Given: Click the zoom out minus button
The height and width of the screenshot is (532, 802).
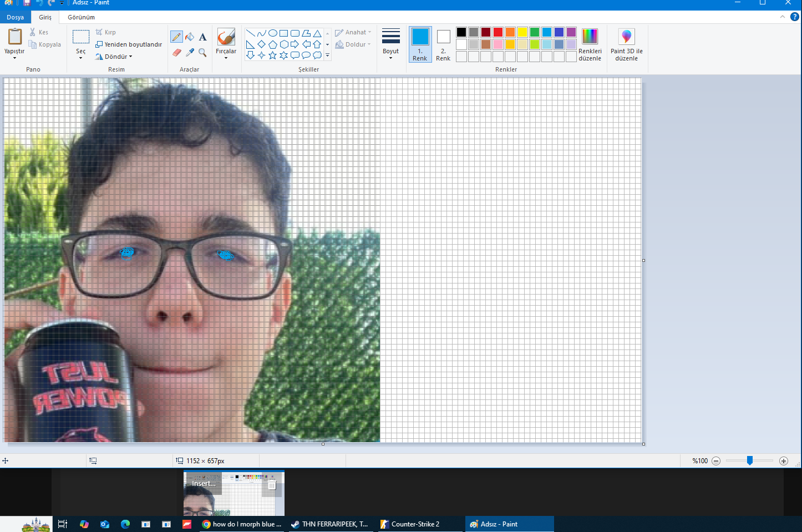Looking at the screenshot, I should click(x=716, y=461).
